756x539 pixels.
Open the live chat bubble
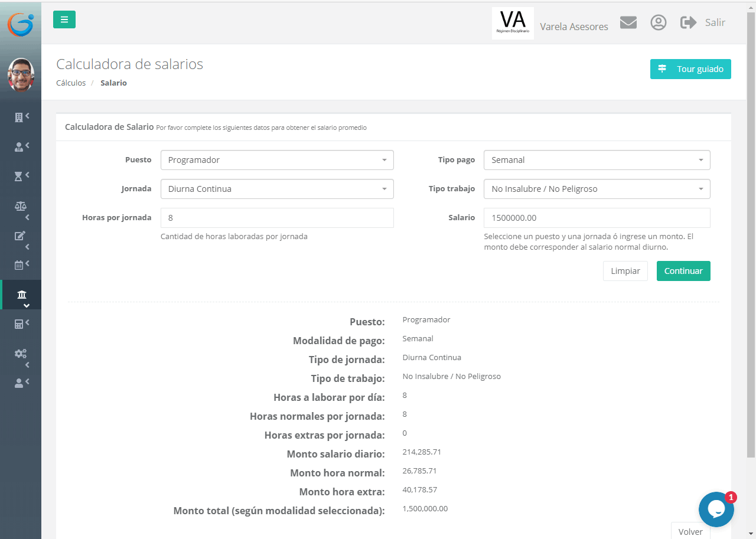(x=716, y=509)
